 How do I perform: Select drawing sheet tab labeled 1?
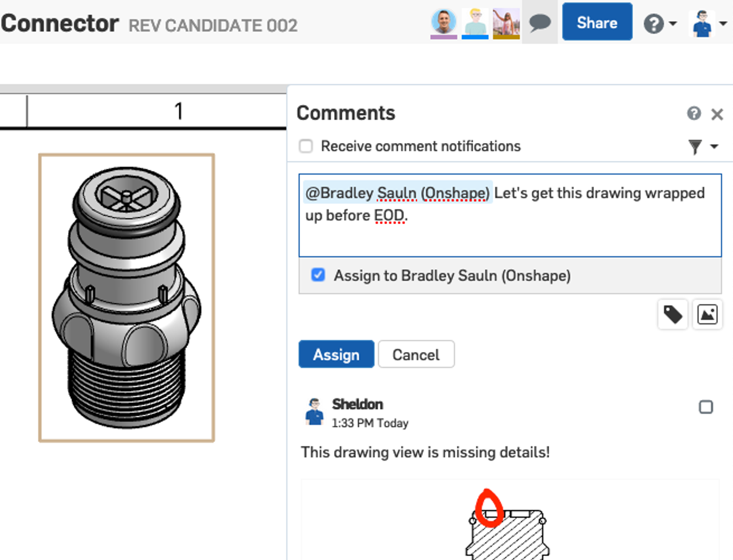tap(179, 110)
